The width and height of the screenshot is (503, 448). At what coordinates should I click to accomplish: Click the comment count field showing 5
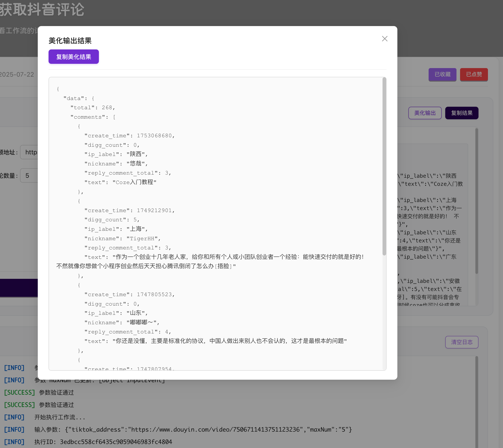pyautogui.click(x=29, y=175)
